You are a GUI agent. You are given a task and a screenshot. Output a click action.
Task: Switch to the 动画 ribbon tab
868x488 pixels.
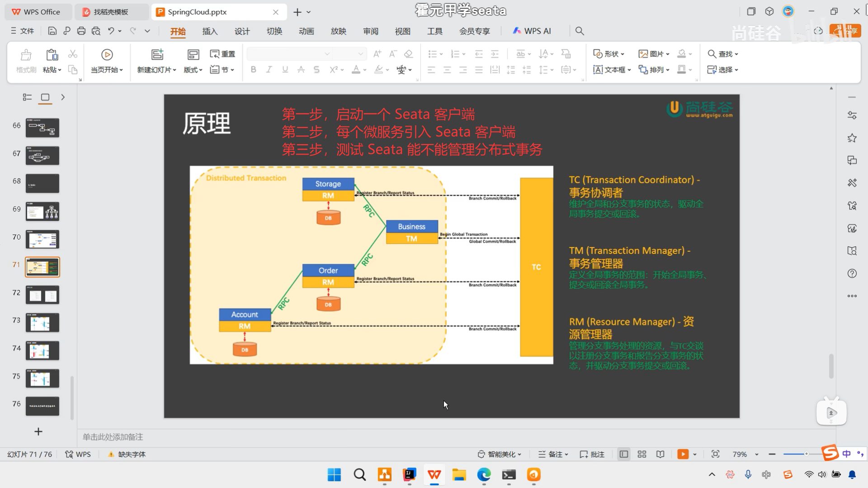click(306, 31)
